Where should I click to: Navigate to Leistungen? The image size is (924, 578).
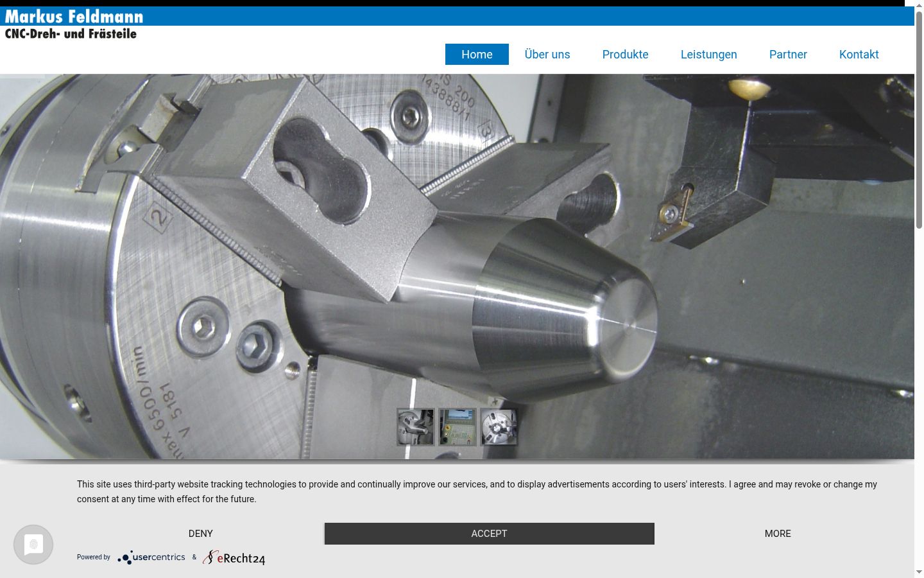(709, 55)
